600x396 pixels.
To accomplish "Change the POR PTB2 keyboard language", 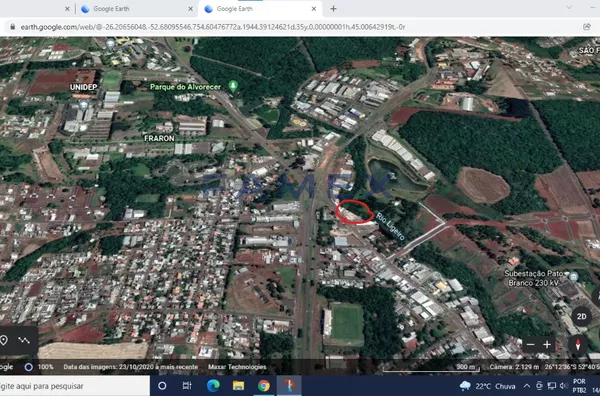I will point(579,386).
